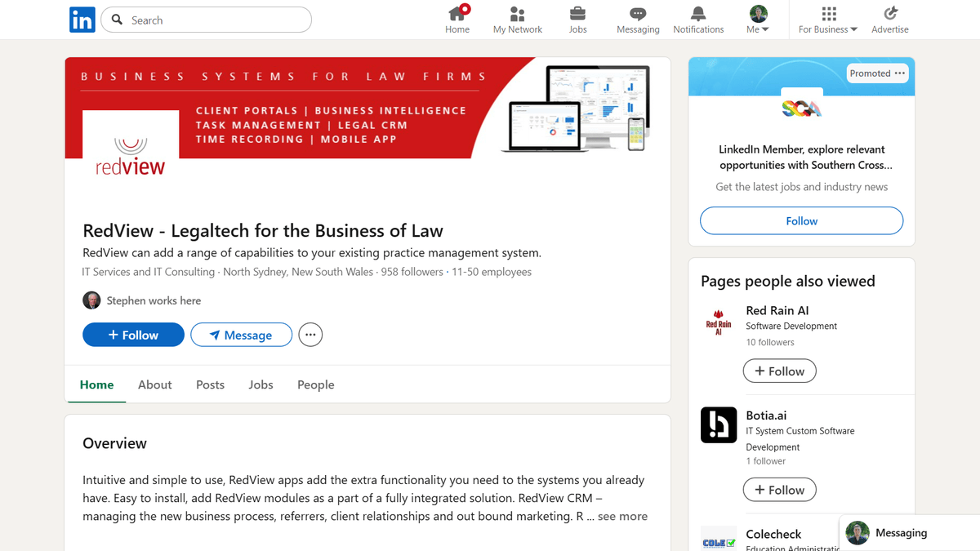This screenshot has height=551, width=980.
Task: Open the RedView more options ellipsis button
Action: click(x=310, y=335)
